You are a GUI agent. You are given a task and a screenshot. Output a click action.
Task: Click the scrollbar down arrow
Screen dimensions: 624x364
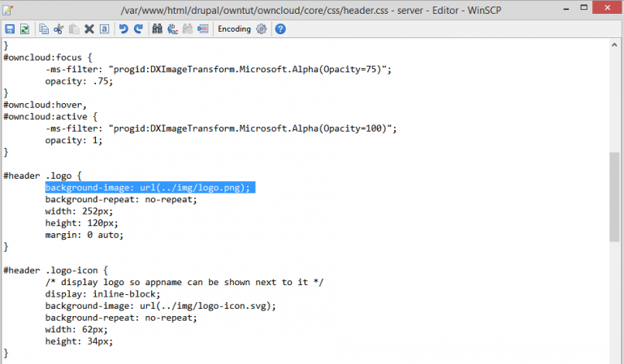614,357
